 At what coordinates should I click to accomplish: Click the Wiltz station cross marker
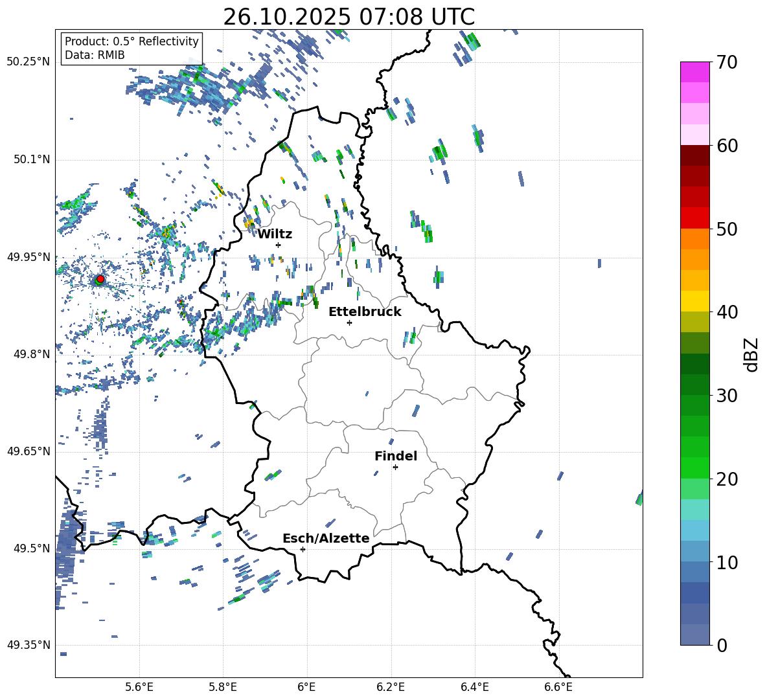[x=279, y=245]
